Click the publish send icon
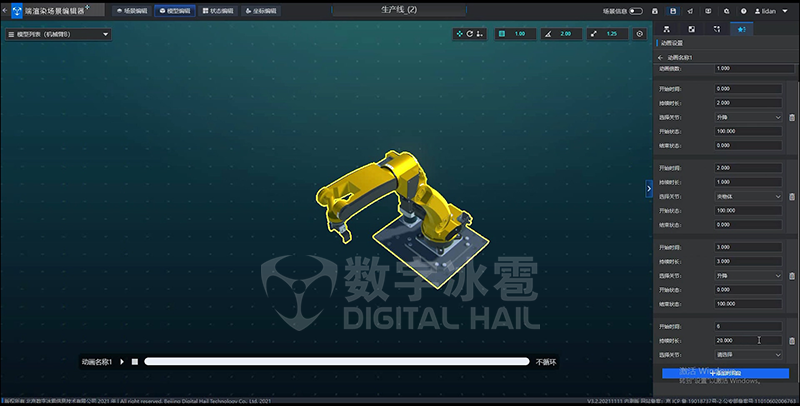Image resolution: width=800 pixels, height=406 pixels. pyautogui.click(x=690, y=11)
